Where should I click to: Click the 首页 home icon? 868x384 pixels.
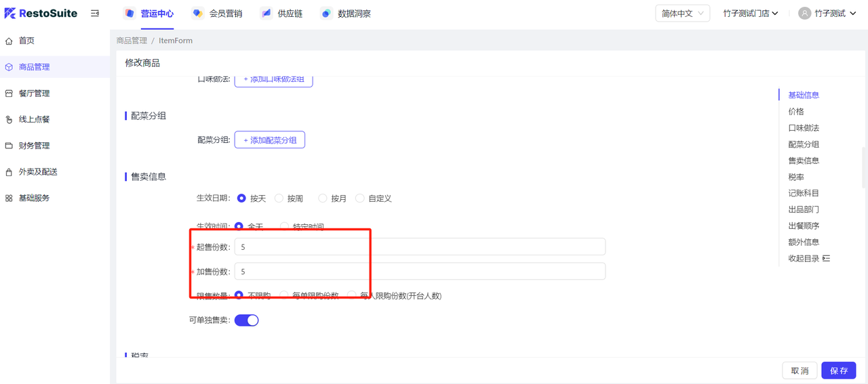9,41
